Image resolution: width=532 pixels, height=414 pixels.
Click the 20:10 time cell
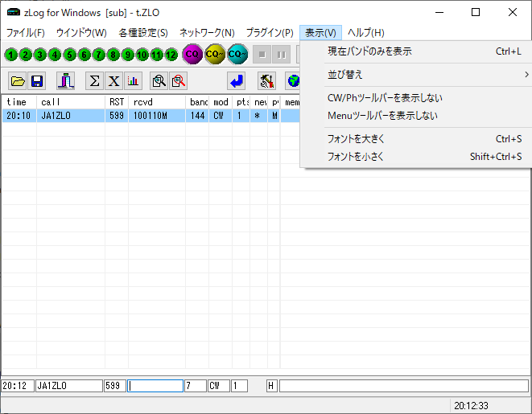19,116
